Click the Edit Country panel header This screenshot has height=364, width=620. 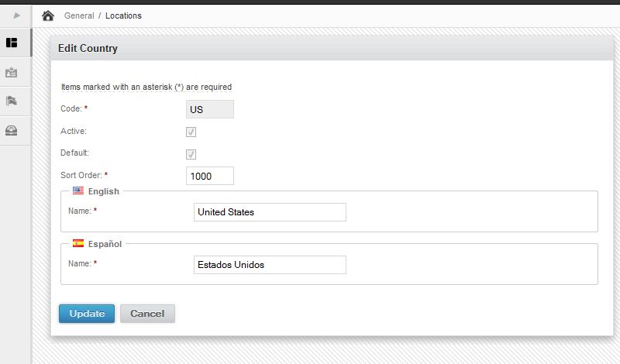point(332,48)
